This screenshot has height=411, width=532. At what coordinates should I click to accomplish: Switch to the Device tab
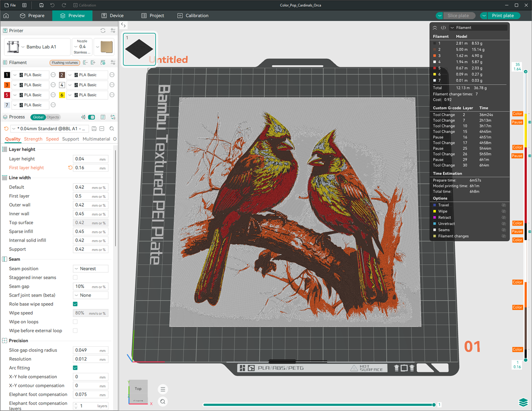(x=112, y=16)
